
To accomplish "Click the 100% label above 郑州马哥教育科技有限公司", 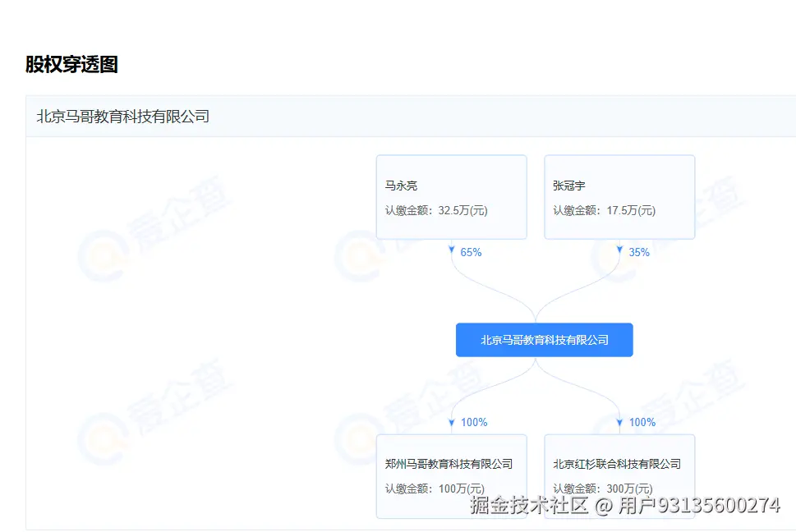I will tap(474, 422).
